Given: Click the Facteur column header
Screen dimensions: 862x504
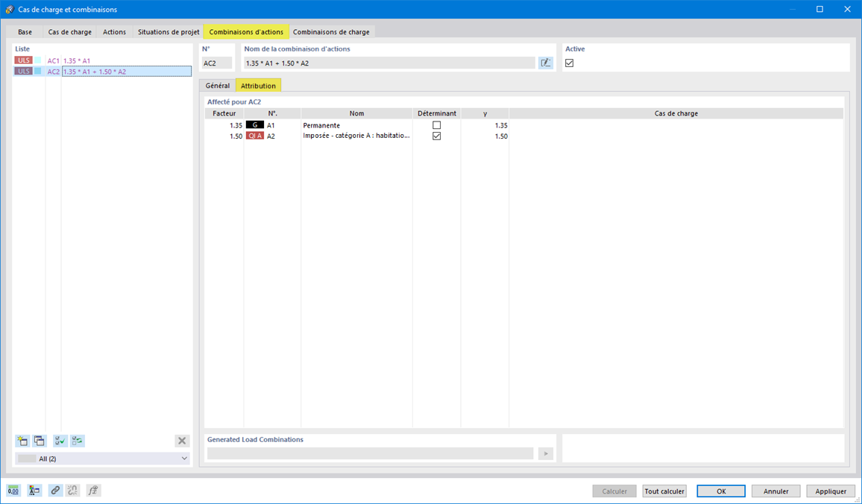Looking at the screenshot, I should [224, 113].
